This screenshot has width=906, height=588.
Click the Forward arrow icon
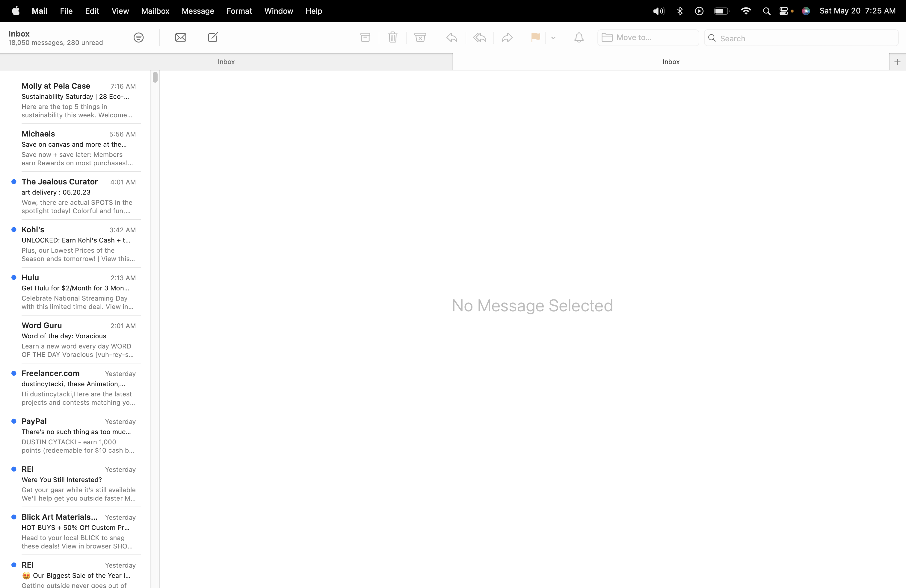click(x=507, y=37)
